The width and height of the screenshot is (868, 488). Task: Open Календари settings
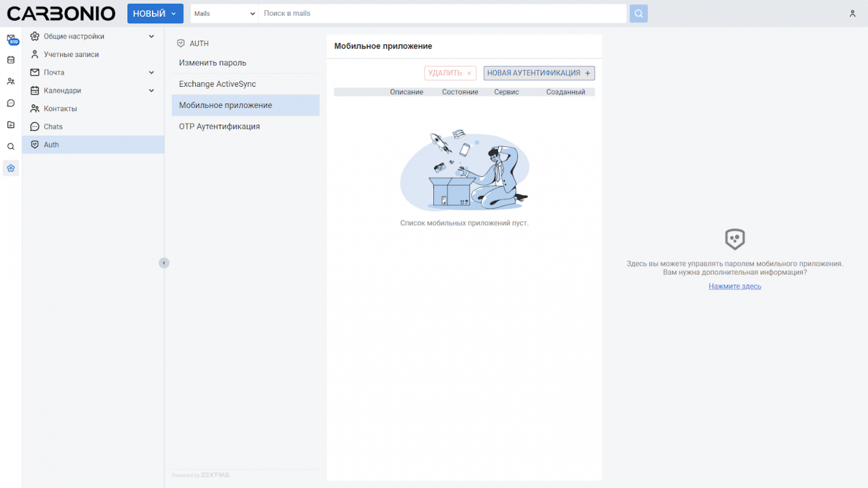point(93,90)
